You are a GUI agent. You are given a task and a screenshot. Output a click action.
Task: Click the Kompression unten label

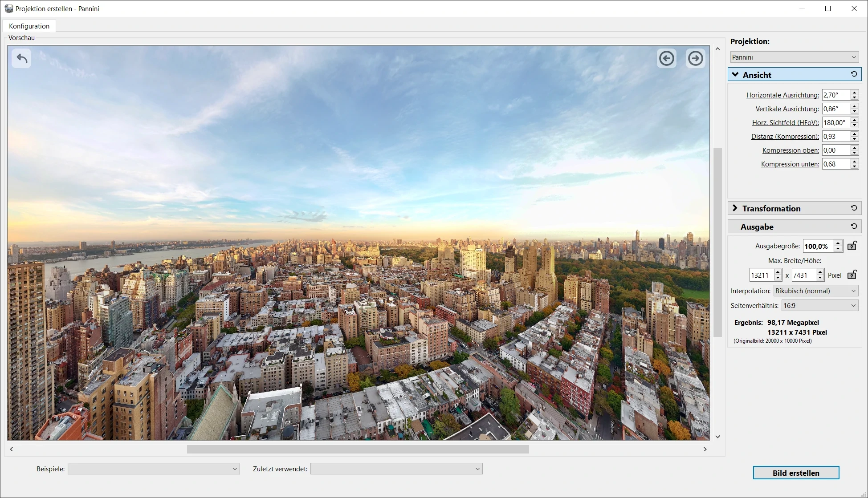pyautogui.click(x=790, y=164)
